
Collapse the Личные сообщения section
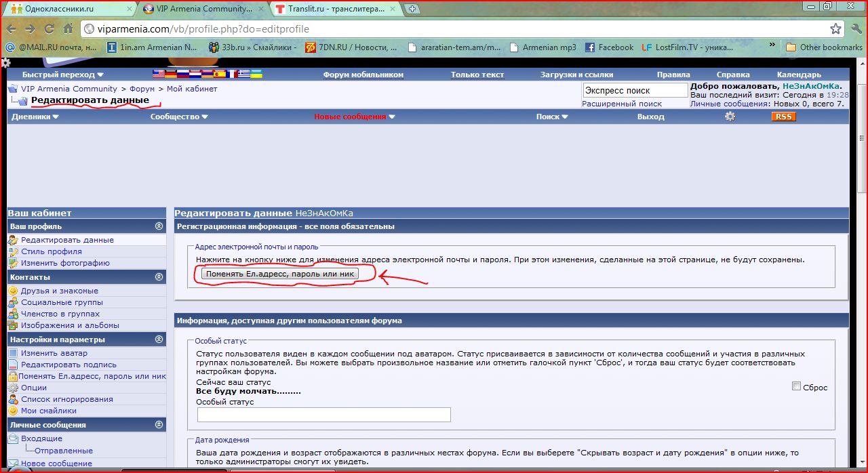[159, 425]
